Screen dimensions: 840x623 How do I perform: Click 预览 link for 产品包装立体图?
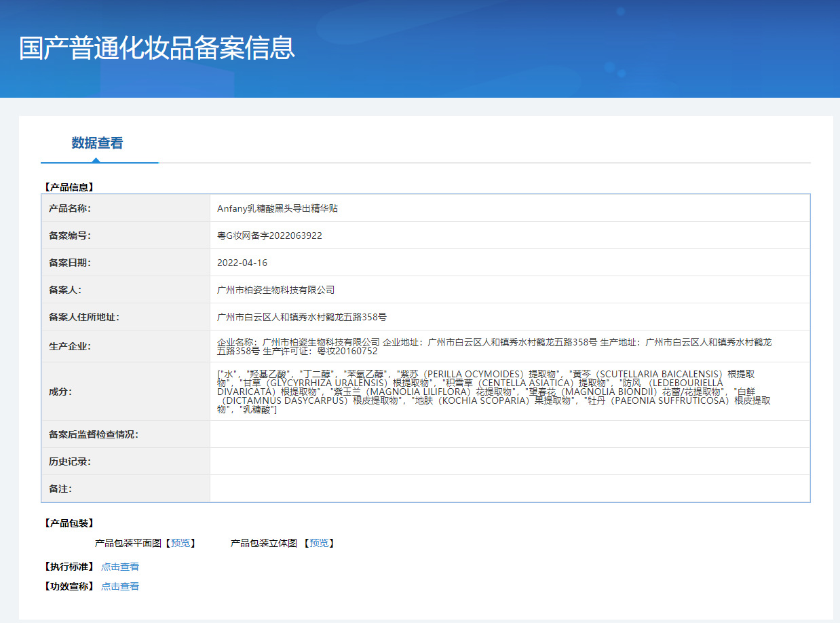[x=319, y=543]
